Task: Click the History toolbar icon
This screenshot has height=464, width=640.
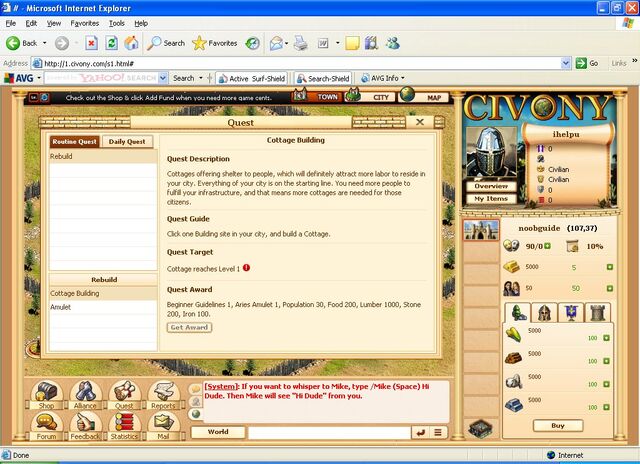Action: click(253, 43)
